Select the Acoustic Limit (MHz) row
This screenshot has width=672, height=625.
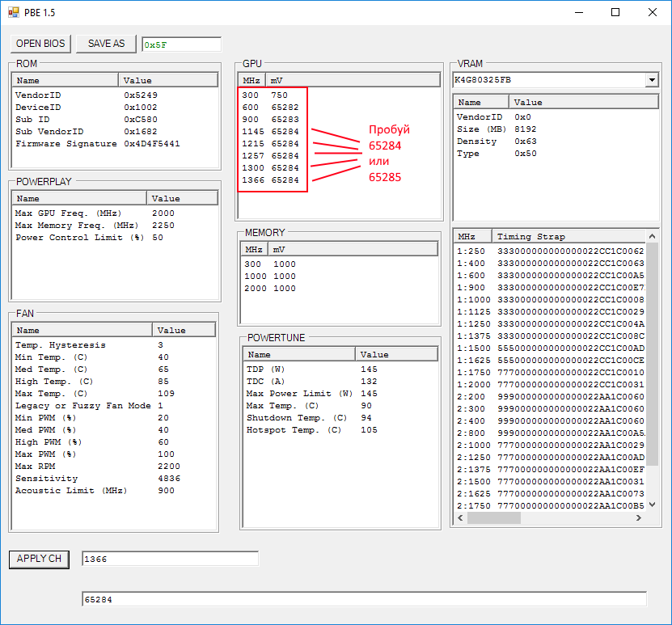pyautogui.click(x=114, y=491)
